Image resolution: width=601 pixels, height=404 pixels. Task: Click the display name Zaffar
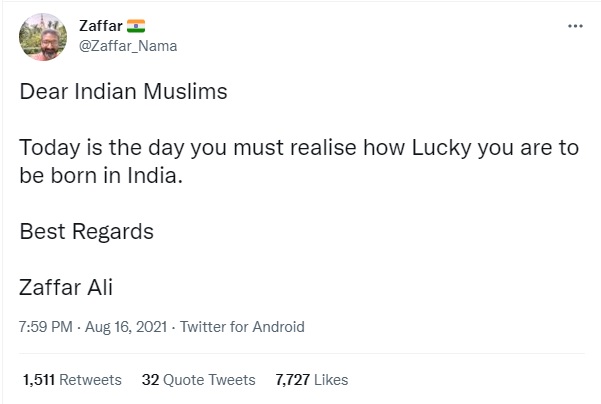99,25
